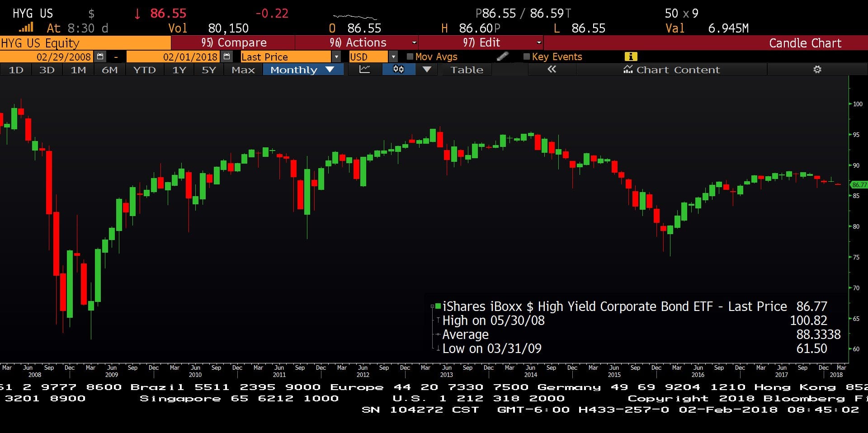Click the 50 x 9 size quote
The height and width of the screenshot is (433, 868).
click(x=681, y=14)
